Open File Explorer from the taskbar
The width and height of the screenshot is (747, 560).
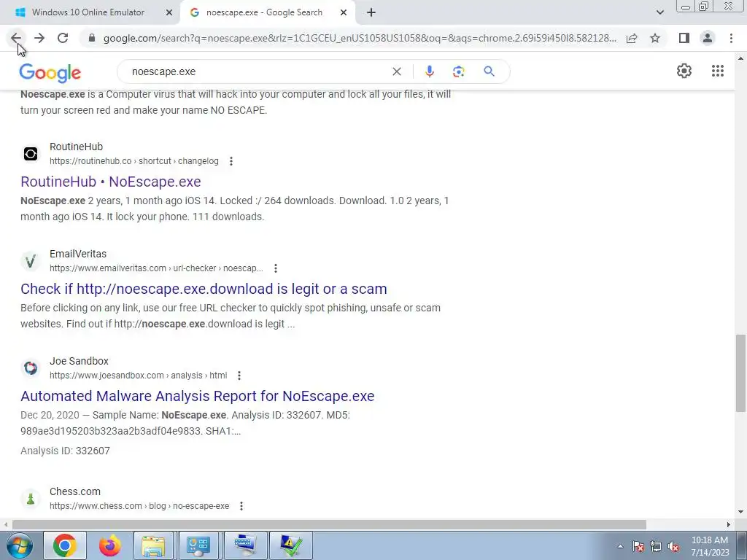(x=153, y=545)
